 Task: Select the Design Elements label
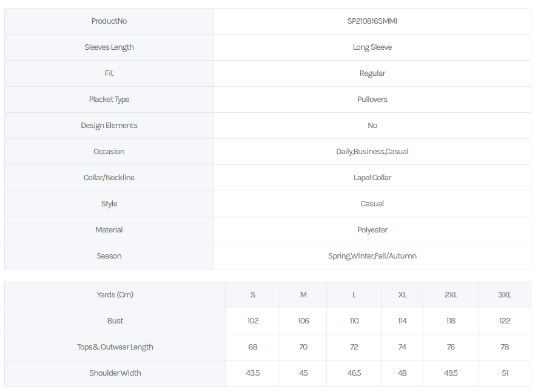109,126
